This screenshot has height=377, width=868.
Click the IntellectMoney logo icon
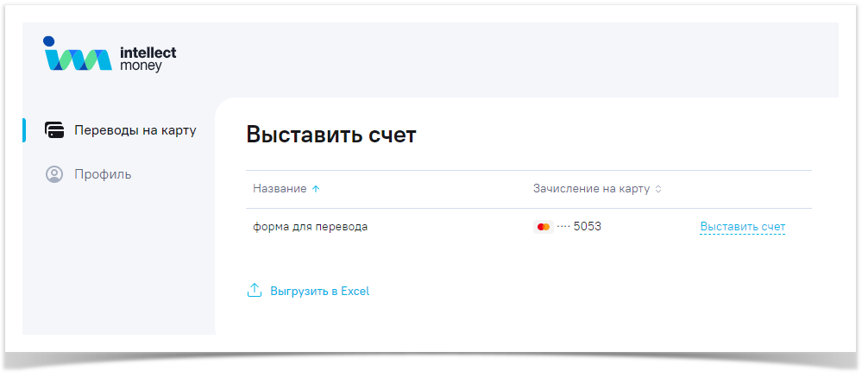78,58
